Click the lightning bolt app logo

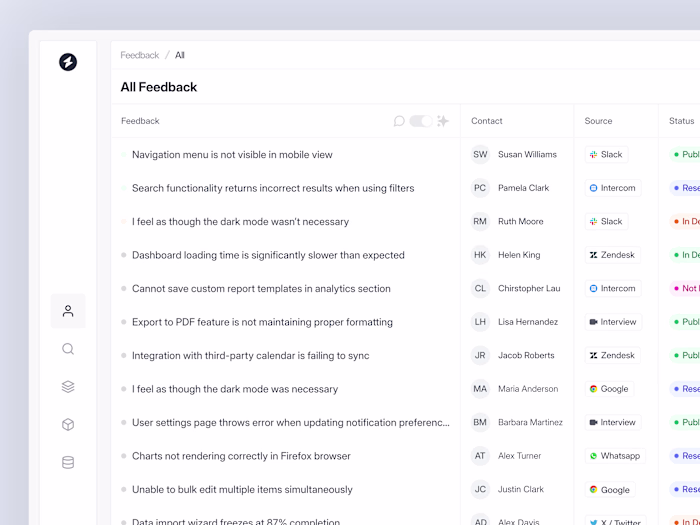point(68,62)
